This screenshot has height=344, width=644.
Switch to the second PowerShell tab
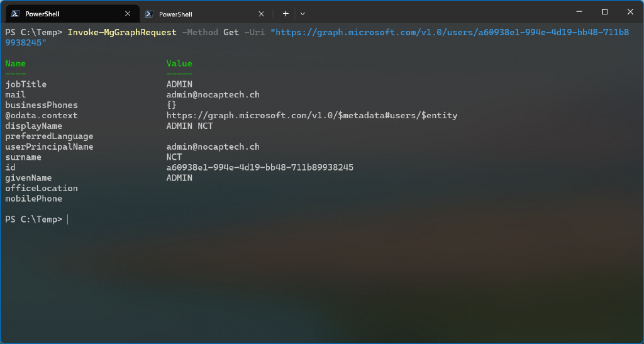coord(176,14)
